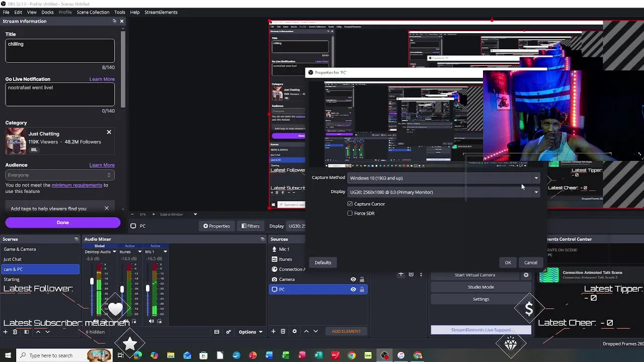Float the Scenes dock
644x362 pixels.
point(76,239)
